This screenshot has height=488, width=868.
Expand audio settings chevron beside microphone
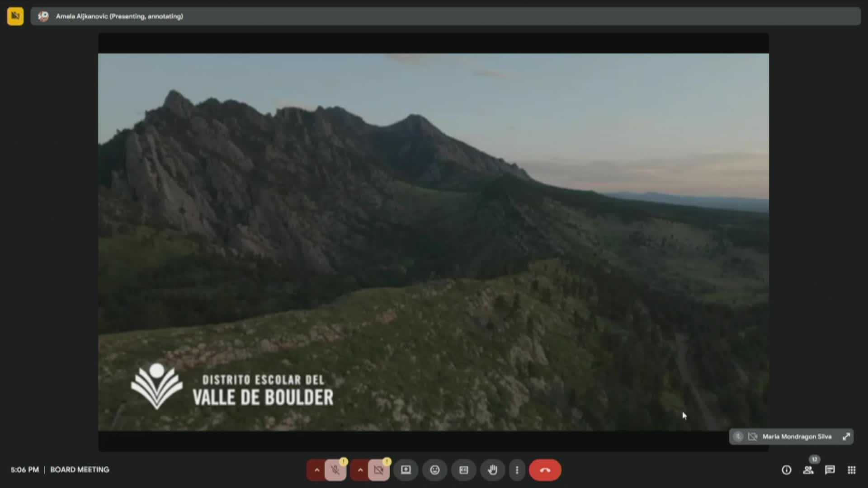point(316,470)
